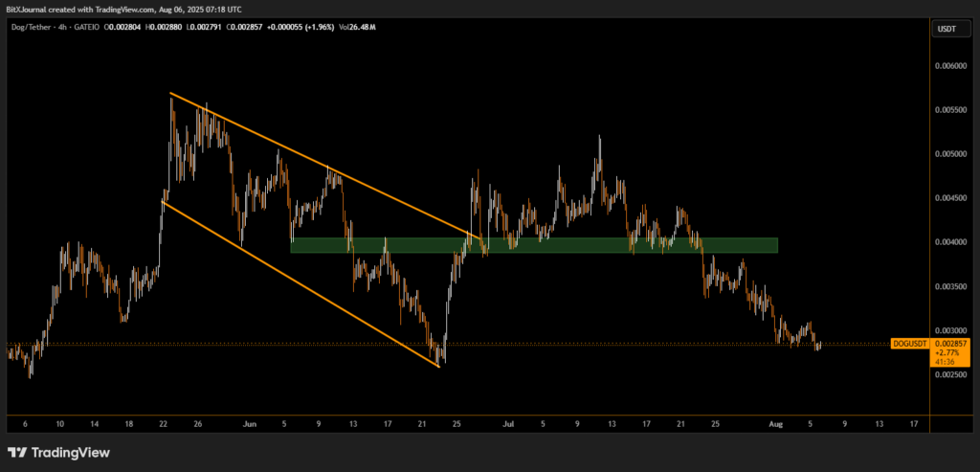Click the Jun label on time axis
Viewport: 980px width, 472px height.
tap(250, 422)
